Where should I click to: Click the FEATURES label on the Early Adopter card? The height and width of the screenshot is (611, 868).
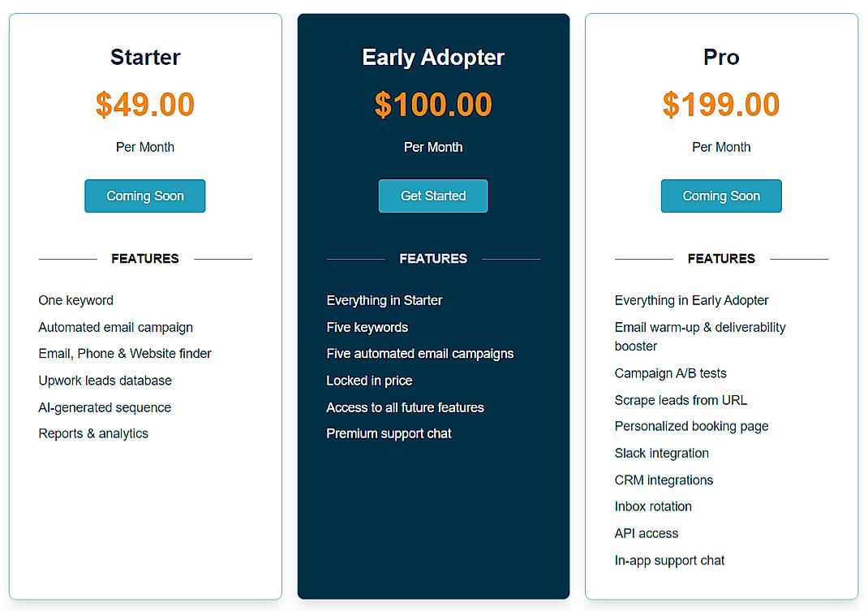point(432,258)
